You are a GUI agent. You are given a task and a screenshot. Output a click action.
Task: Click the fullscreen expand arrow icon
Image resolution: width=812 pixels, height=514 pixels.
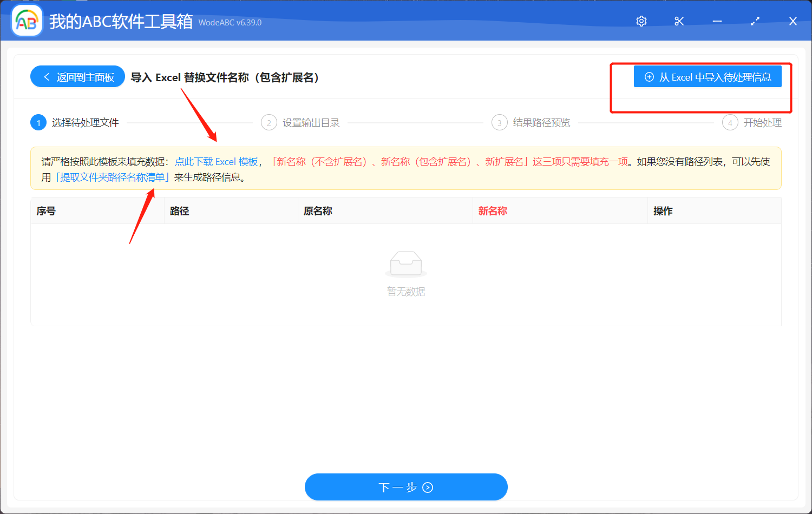755,21
